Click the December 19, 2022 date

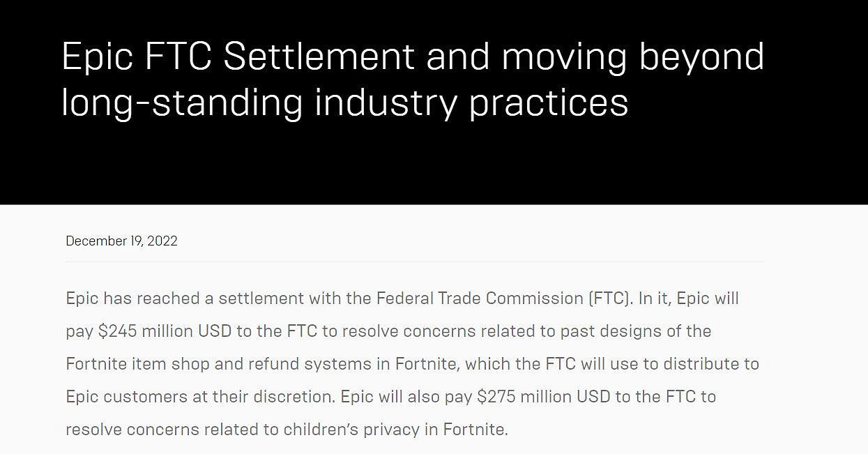(121, 241)
